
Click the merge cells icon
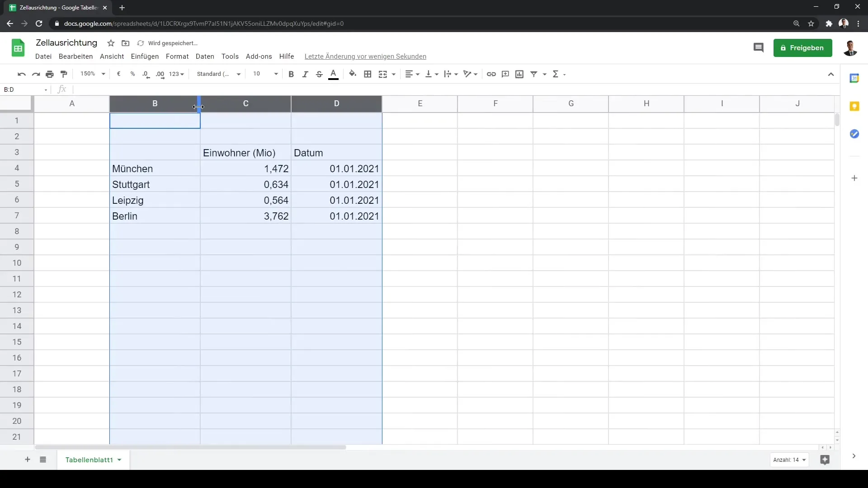pyautogui.click(x=382, y=74)
